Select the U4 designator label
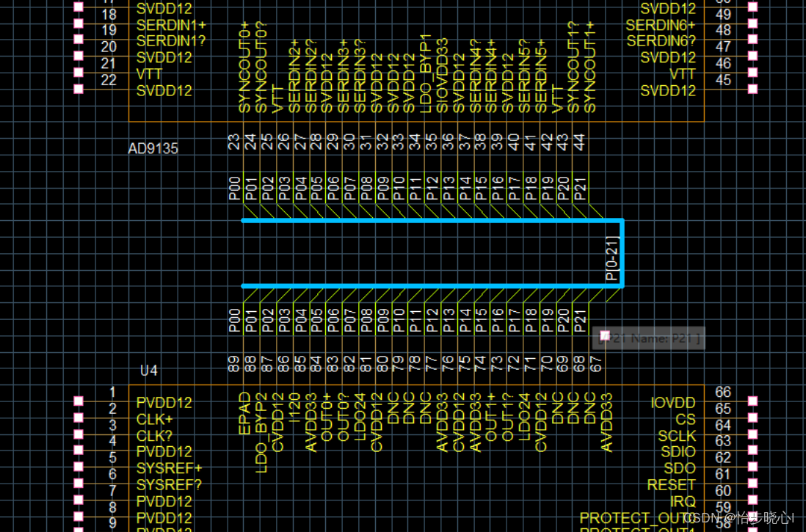Screen dimensions: 806x532 click(x=149, y=371)
